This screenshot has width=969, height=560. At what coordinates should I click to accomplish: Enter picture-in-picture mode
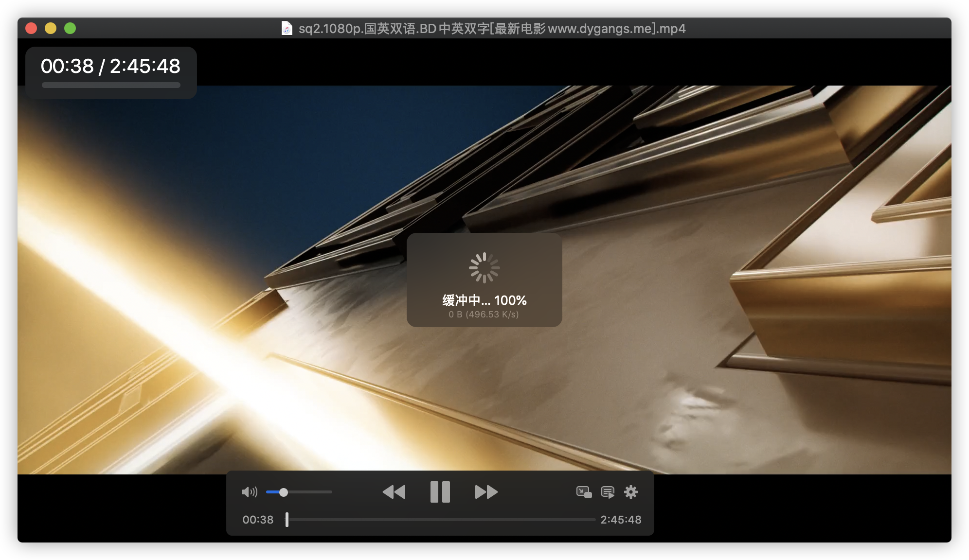(x=584, y=492)
